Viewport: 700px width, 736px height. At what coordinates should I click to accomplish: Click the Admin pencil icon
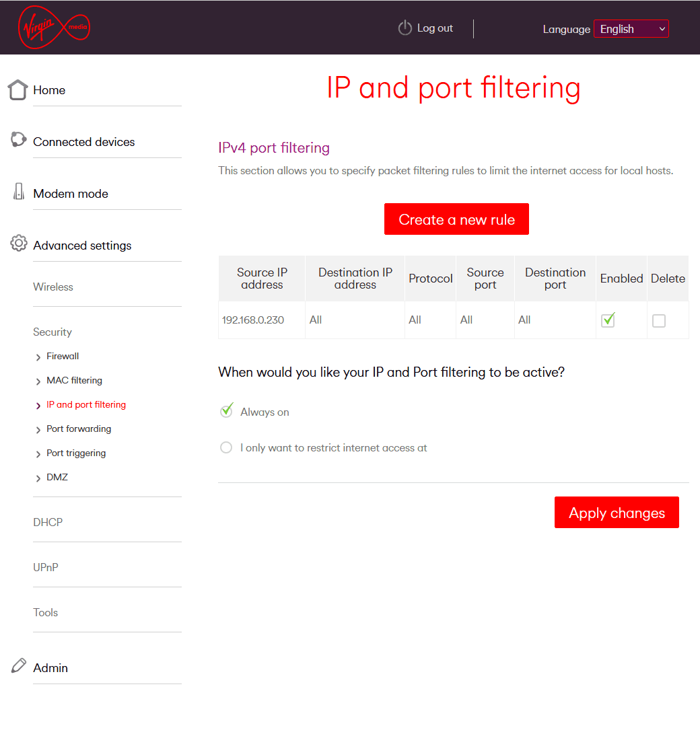point(19,665)
